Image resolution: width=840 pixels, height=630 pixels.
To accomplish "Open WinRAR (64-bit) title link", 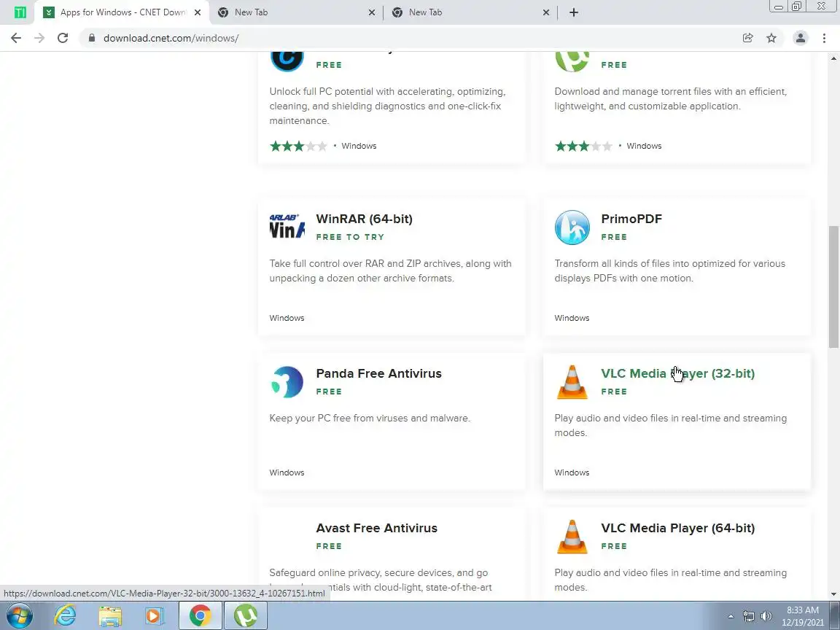I will tap(365, 219).
